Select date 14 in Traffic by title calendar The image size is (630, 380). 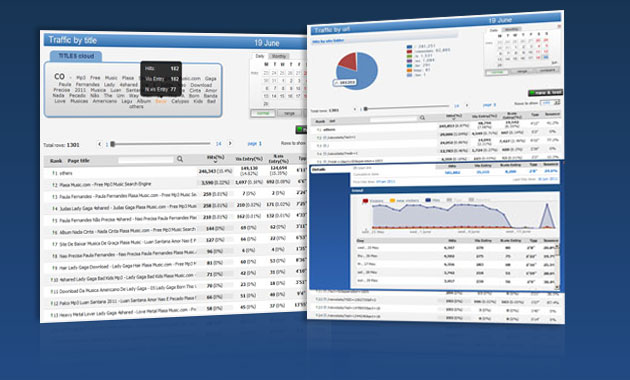point(274,96)
